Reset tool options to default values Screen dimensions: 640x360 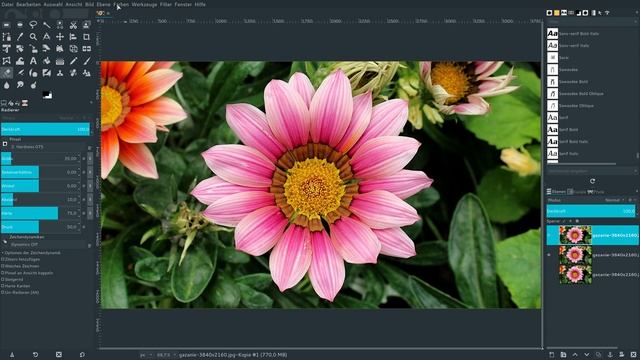[82, 355]
